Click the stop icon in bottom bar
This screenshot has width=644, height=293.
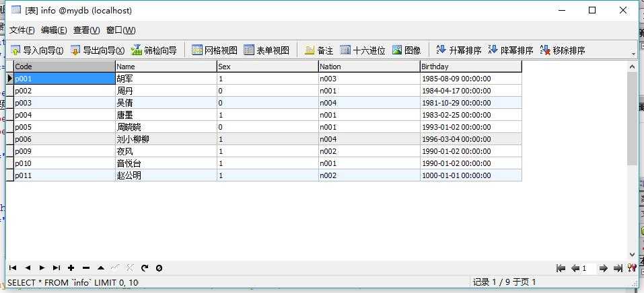pyautogui.click(x=159, y=268)
